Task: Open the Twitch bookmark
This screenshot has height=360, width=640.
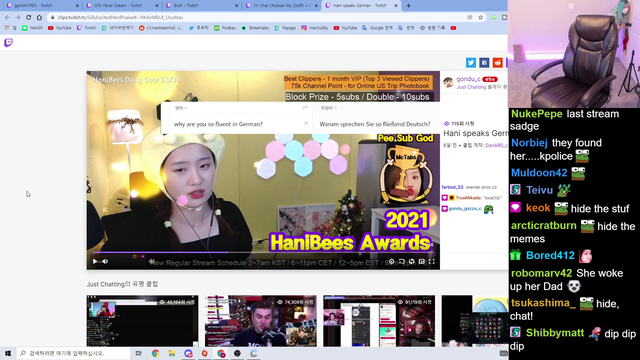Action: click(86, 28)
